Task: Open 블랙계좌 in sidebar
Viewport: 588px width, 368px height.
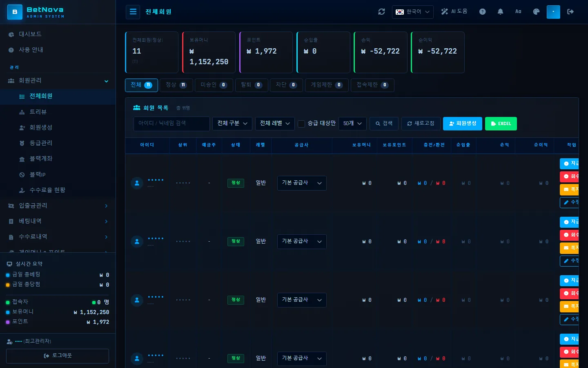Action: click(58, 159)
